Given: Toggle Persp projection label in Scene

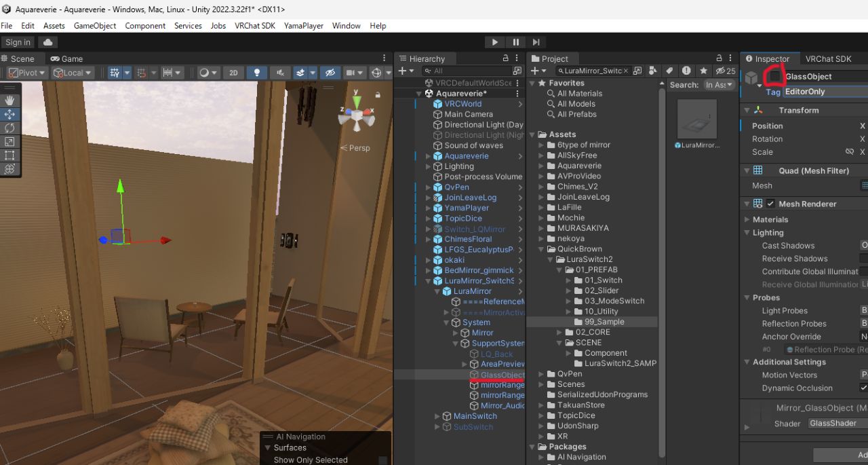Looking at the screenshot, I should click(x=355, y=148).
